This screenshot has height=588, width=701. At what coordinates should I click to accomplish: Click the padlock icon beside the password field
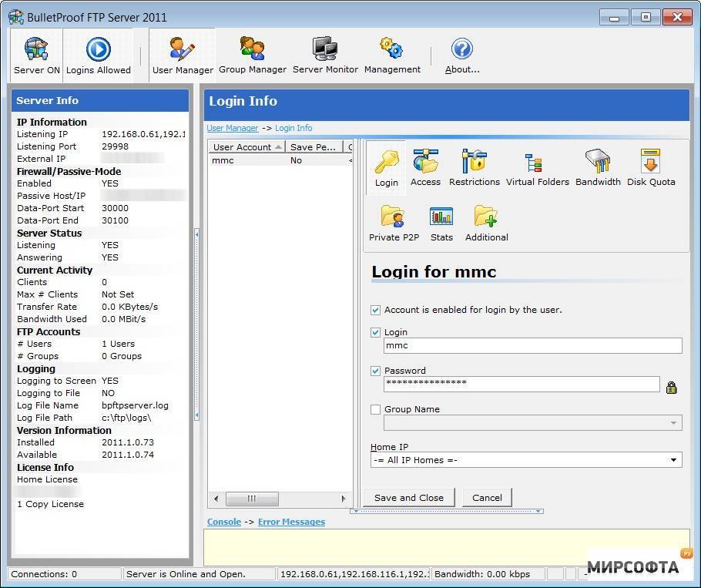pos(671,387)
